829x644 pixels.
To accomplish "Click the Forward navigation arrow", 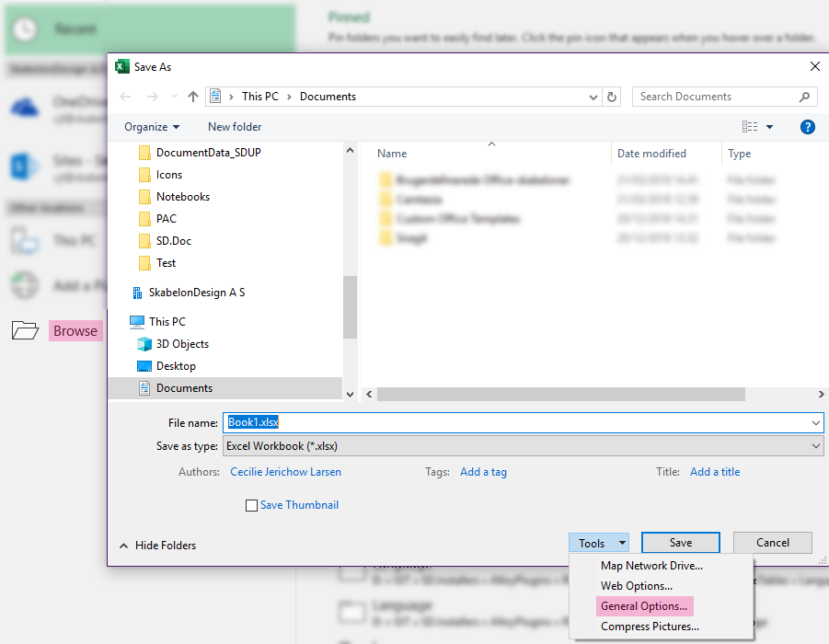I will pos(152,97).
